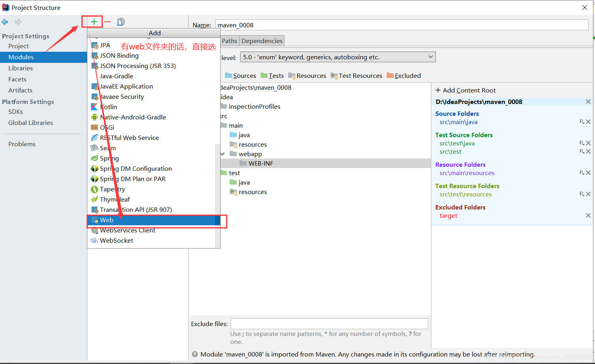Remove target from excluded folders
Image resolution: width=595 pixels, height=364 pixels.
pyautogui.click(x=588, y=215)
